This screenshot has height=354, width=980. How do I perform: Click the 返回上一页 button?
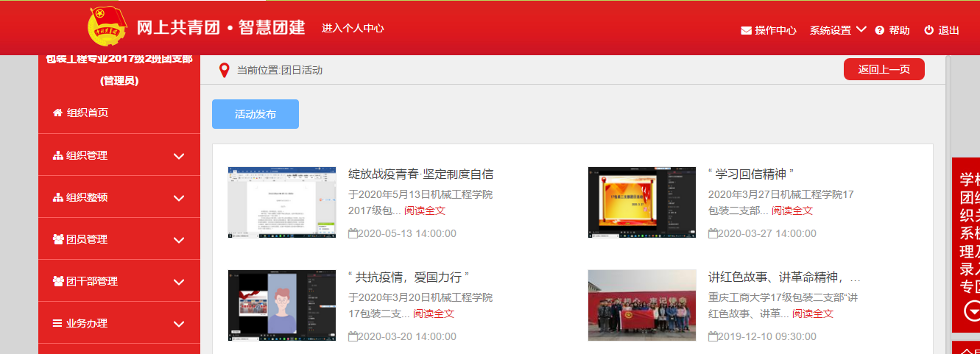click(884, 69)
